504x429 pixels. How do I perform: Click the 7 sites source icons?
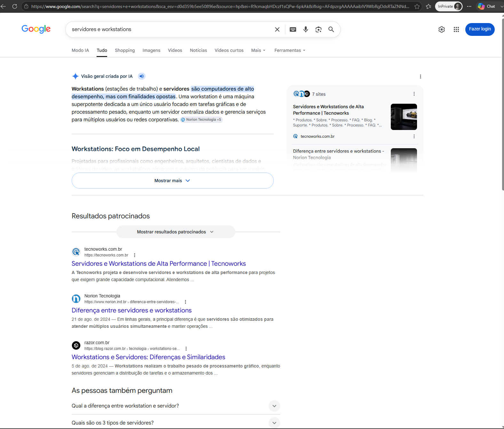[x=302, y=94]
